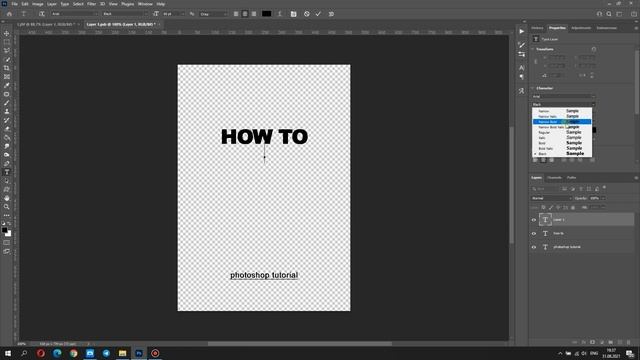This screenshot has height=360, width=640.
Task: Switch to the Paths tab
Action: (571, 178)
